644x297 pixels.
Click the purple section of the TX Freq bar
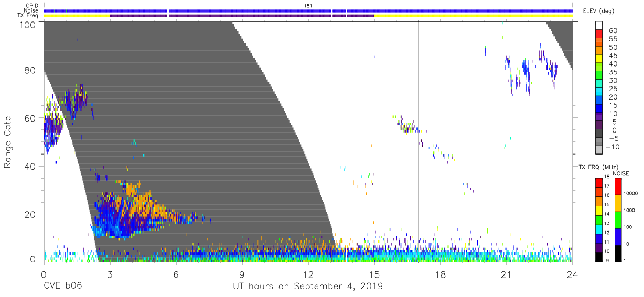(x=242, y=16)
